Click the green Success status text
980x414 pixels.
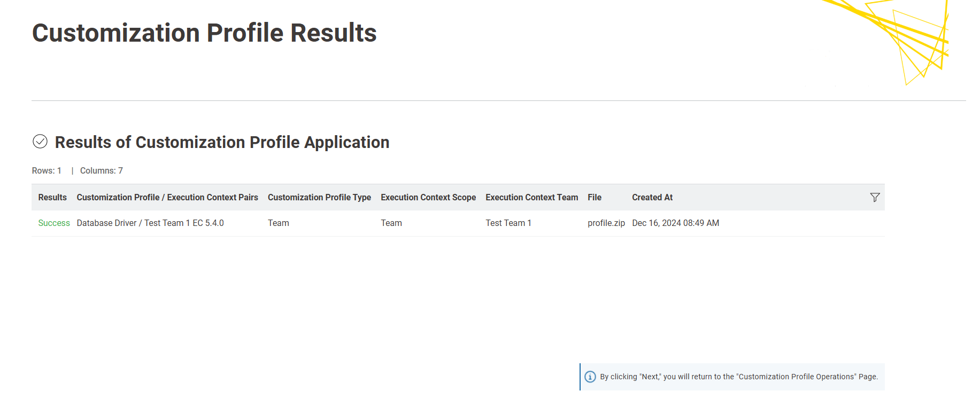(x=54, y=223)
